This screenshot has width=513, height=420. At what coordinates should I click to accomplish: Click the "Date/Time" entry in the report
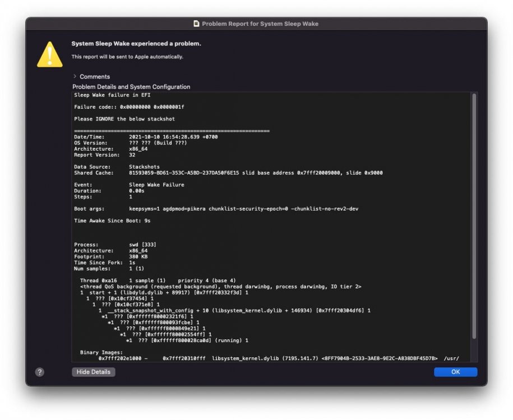click(146, 137)
